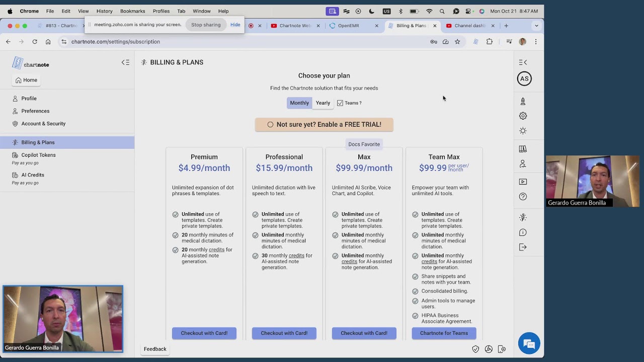
Task: Open the info circle icon
Action: click(x=523, y=232)
